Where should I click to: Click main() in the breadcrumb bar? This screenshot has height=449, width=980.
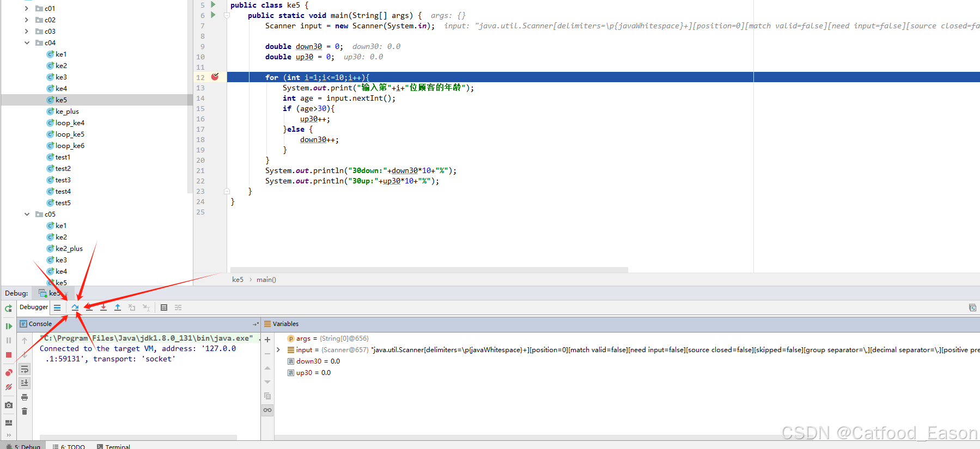click(x=266, y=280)
